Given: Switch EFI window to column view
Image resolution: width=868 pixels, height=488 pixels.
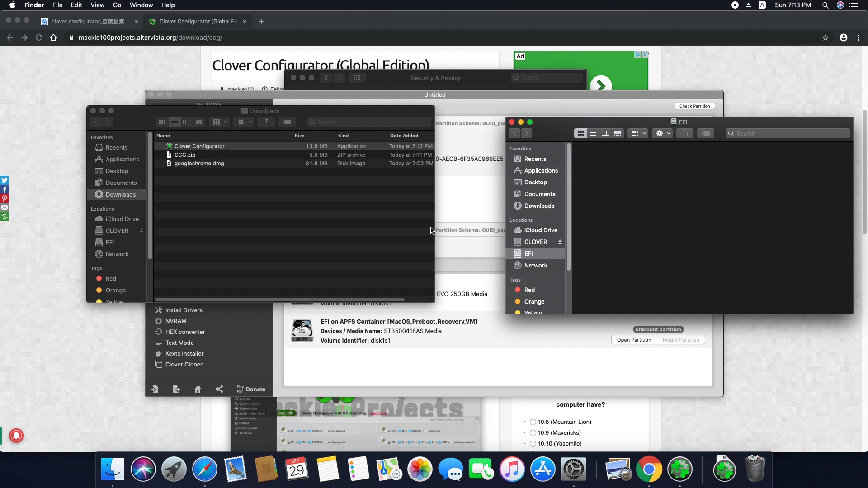Looking at the screenshot, I should tap(605, 133).
